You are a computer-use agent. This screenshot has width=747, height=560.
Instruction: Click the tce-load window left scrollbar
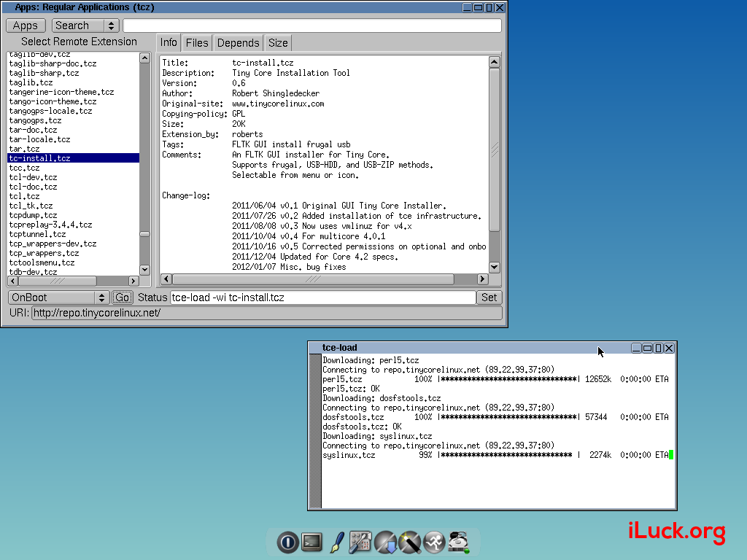tap(315, 432)
